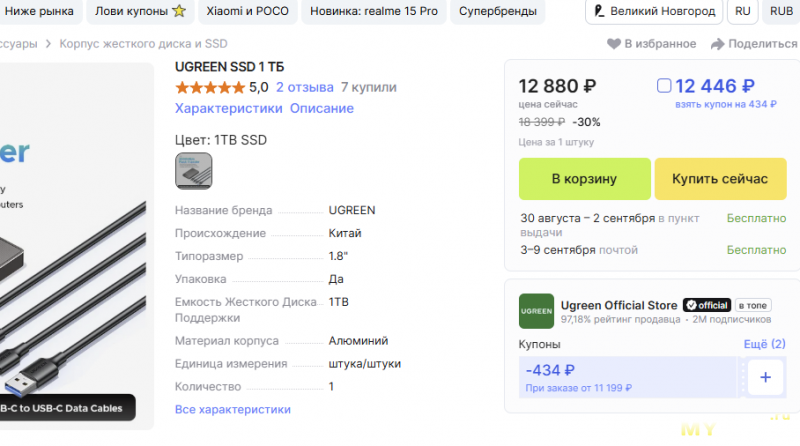Screen dimensions: 800x446
Task: Add item with В корзину button
Action: tap(584, 179)
